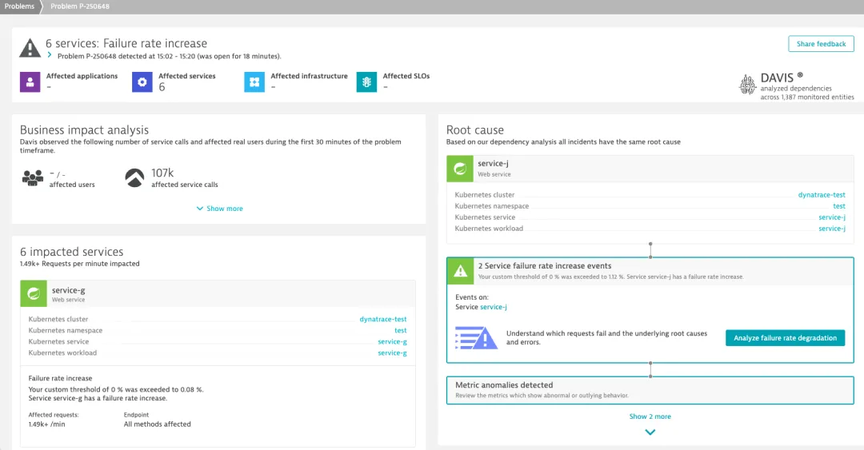
Task: Click the service-g green Spring icon
Action: [34, 294]
